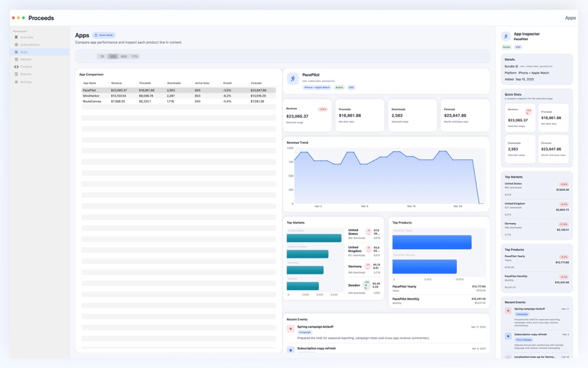Select the RouteCanvas row
Image resolution: width=588 pixels, height=368 pixels.
click(178, 102)
